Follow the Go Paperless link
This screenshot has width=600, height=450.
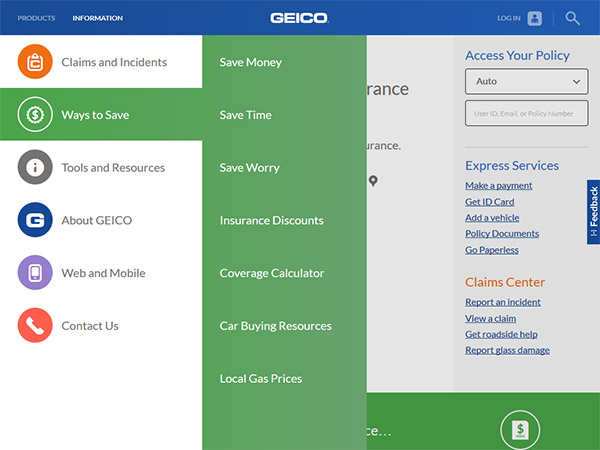click(492, 250)
